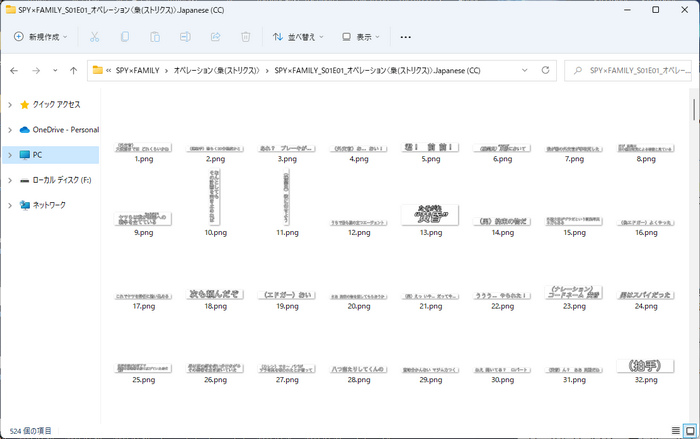This screenshot has width=700, height=439.
Task: Expand the ネットワーク tree node
Action: 10,205
